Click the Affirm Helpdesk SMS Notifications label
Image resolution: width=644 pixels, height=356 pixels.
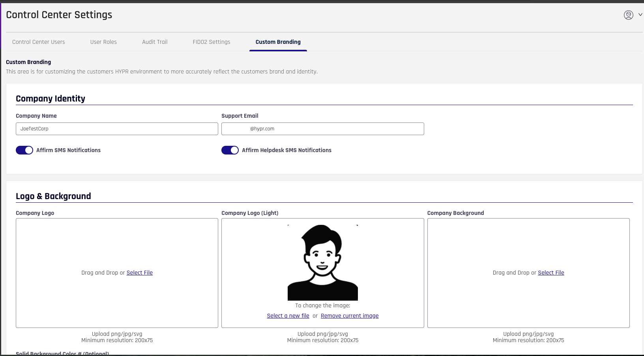(286, 150)
